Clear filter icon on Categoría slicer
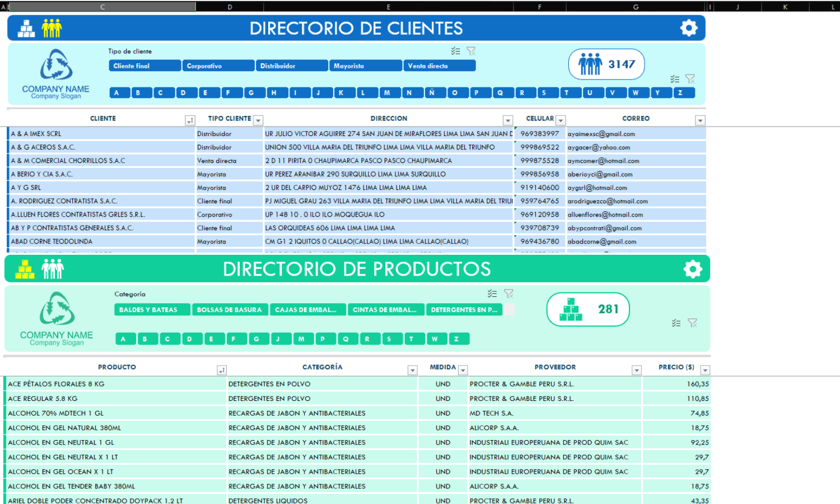 (508, 293)
